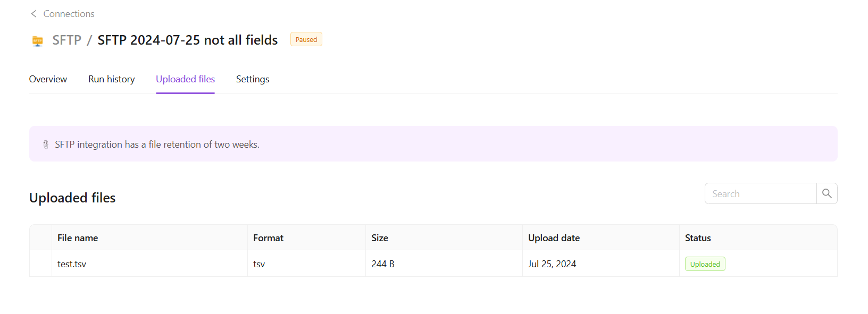Image resolution: width=868 pixels, height=314 pixels.
Task: Go back to the Connections page
Action: (69, 14)
